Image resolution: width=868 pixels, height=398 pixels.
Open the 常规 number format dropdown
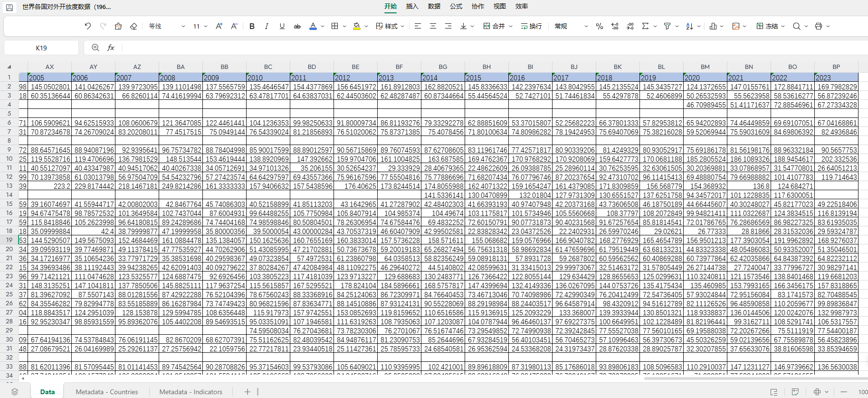(x=572, y=26)
